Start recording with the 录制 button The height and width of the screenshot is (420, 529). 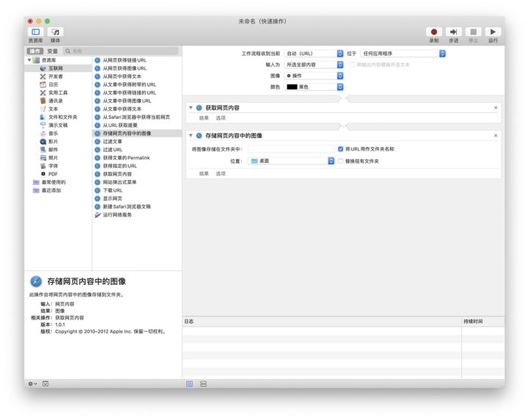click(434, 32)
